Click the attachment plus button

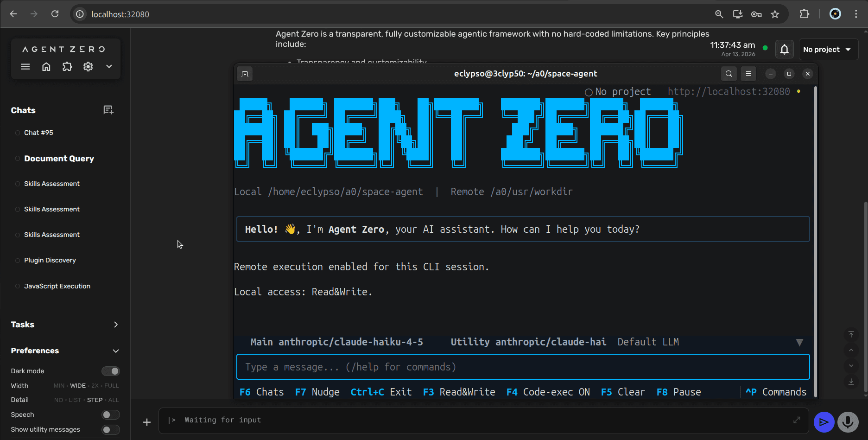point(146,422)
